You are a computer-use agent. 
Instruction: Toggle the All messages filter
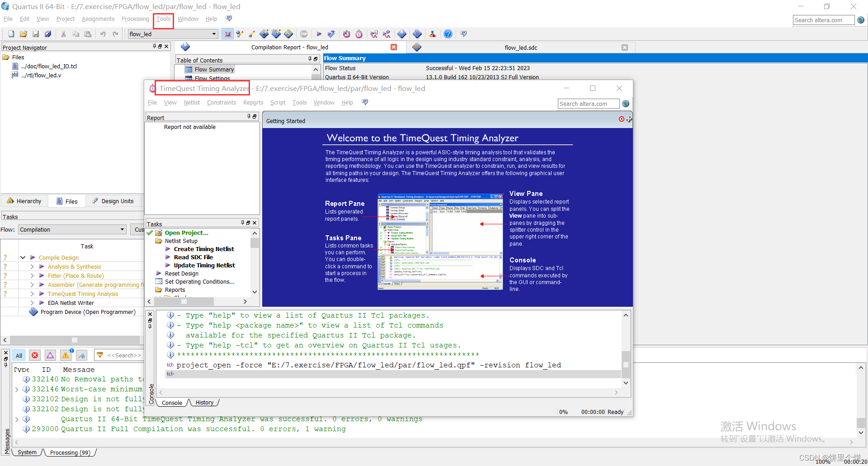19,355
